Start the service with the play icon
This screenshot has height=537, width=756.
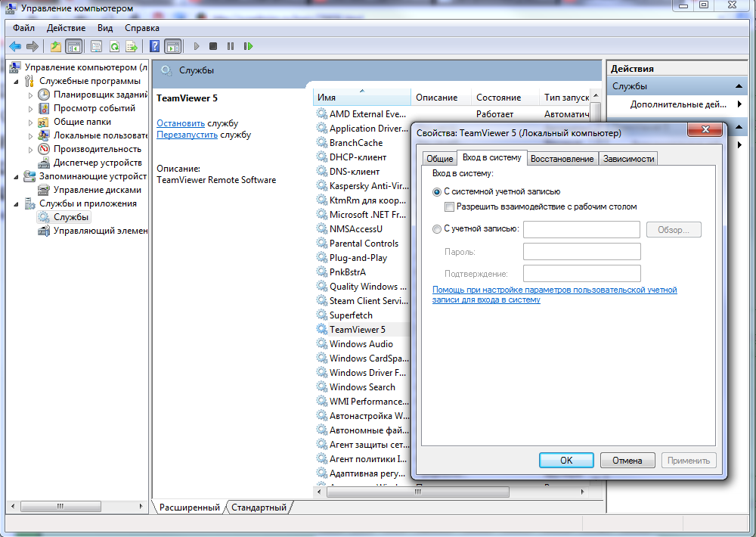pos(197,46)
